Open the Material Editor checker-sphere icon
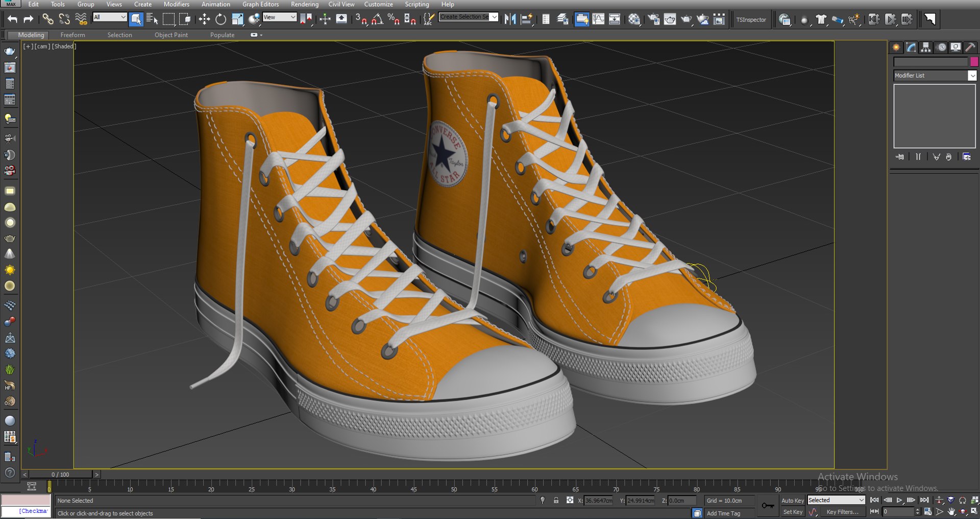The width and height of the screenshot is (980, 519). 634,19
